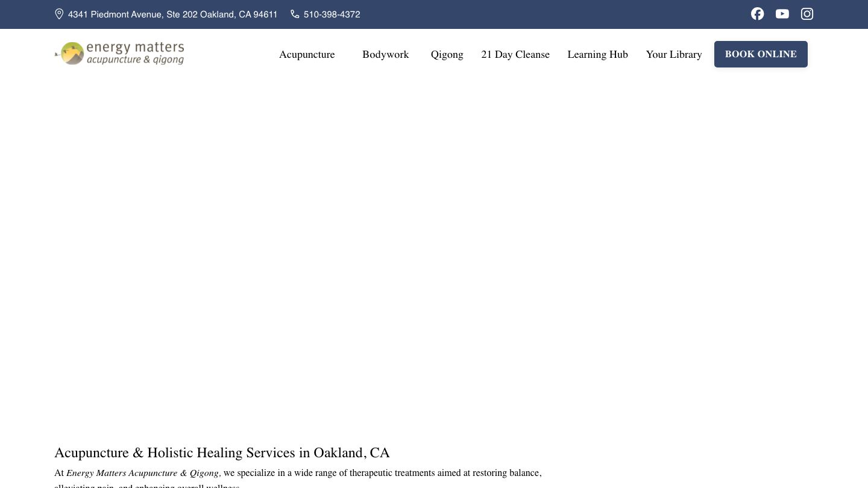Viewport: 868px width, 488px height.
Task: Click the phone handset icon
Action: (x=295, y=14)
